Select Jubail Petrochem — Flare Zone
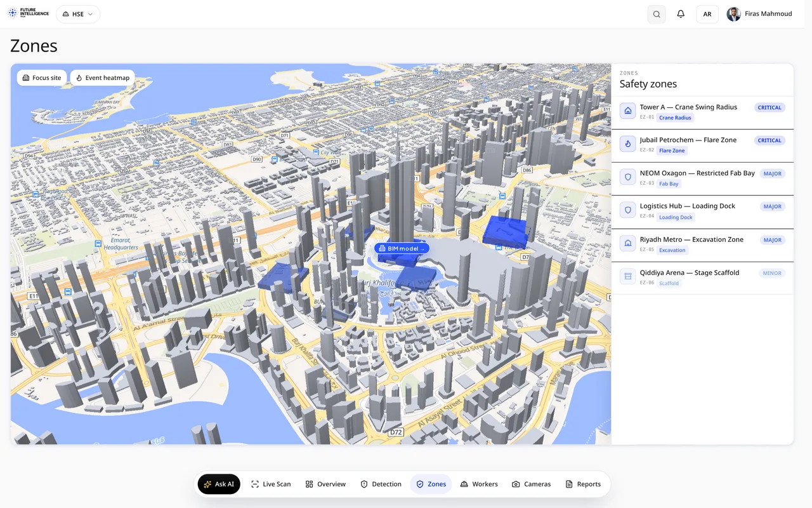The height and width of the screenshot is (508, 812). coord(702,146)
